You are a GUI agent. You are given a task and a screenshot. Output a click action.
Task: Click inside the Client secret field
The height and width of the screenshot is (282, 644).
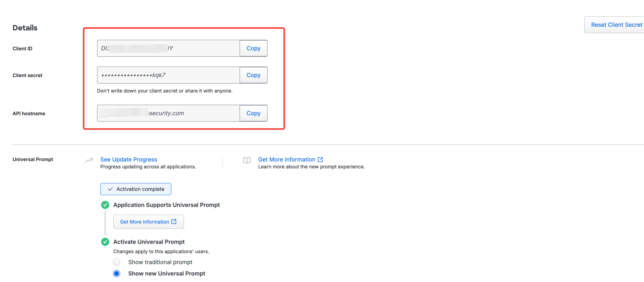pyautogui.click(x=169, y=75)
